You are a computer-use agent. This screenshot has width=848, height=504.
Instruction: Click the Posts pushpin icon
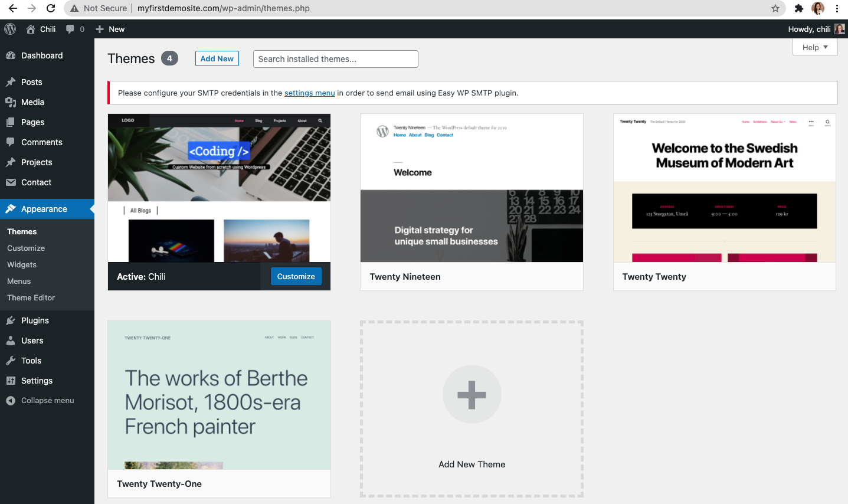[11, 82]
